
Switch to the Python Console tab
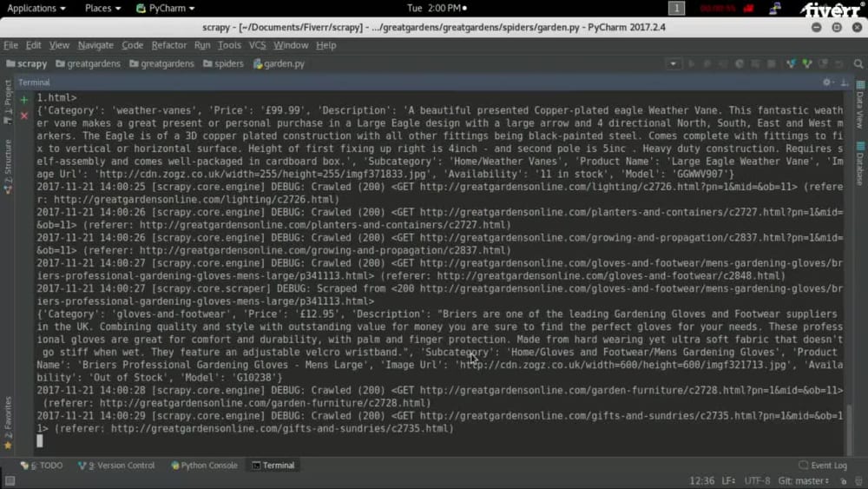pyautogui.click(x=204, y=466)
